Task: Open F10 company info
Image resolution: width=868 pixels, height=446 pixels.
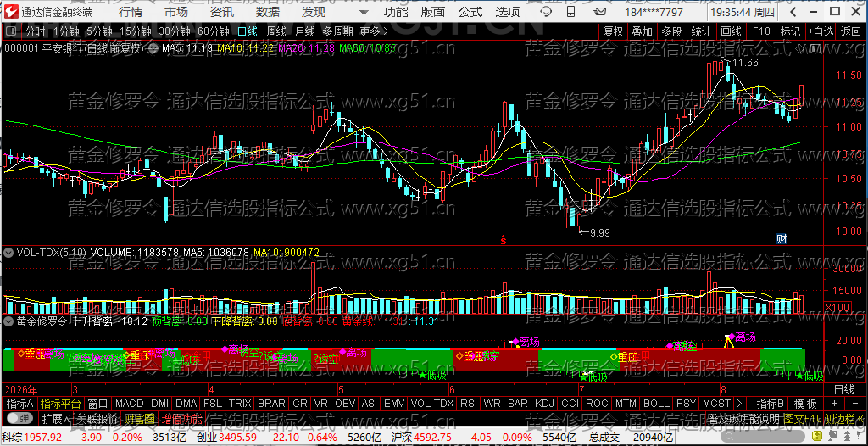Action: point(761,31)
